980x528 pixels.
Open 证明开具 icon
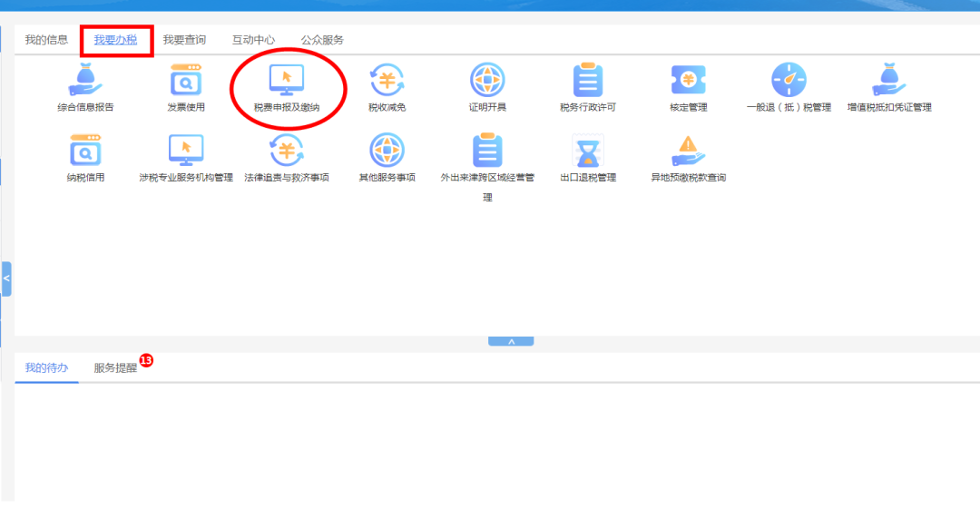click(x=487, y=80)
